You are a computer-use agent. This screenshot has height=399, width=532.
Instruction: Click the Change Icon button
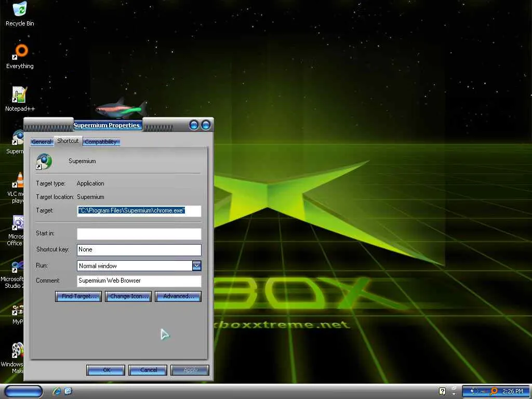(x=128, y=296)
